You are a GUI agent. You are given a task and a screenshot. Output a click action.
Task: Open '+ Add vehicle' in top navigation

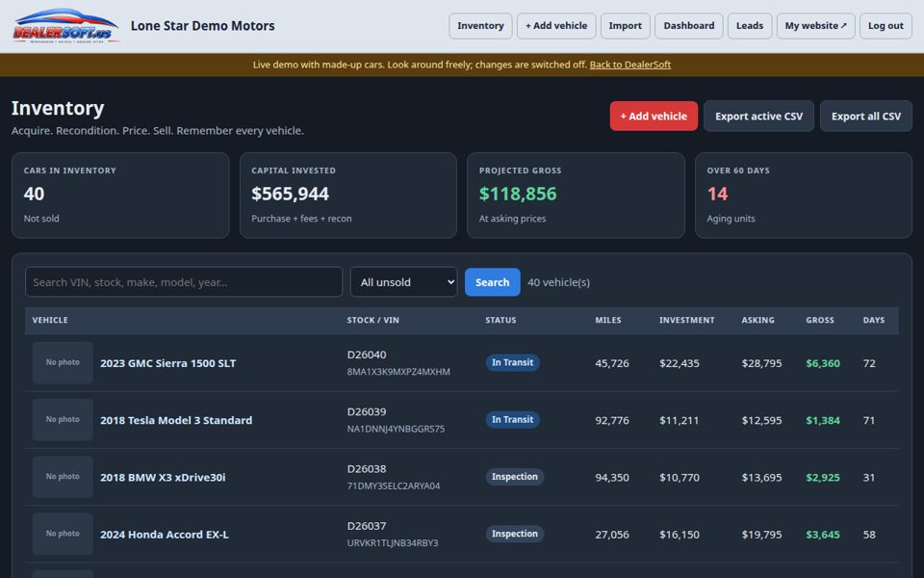tap(556, 26)
